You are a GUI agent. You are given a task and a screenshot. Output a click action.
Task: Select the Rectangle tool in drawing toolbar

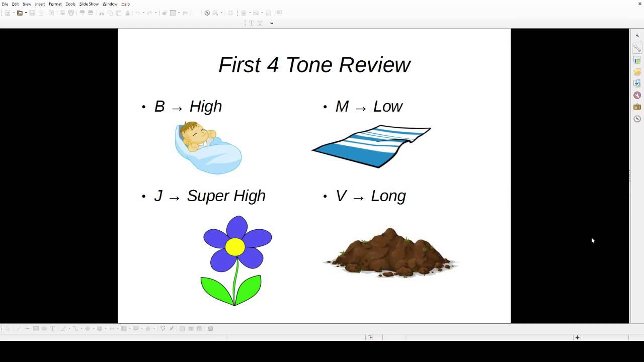(x=36, y=328)
